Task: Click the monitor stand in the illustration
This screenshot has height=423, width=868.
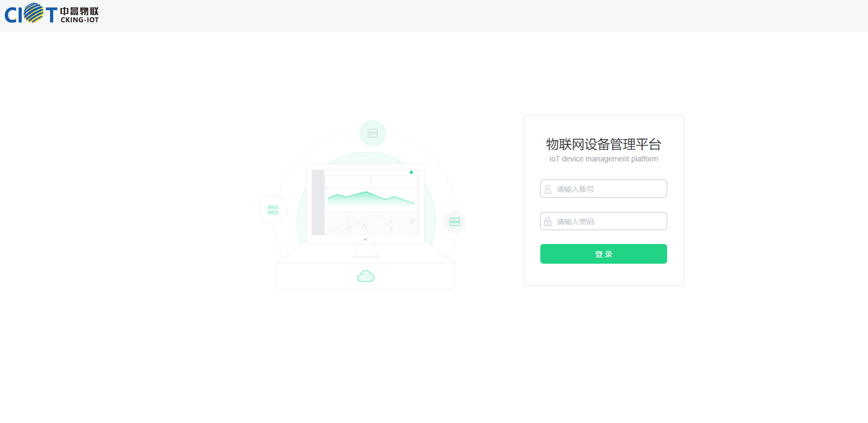Action: click(x=366, y=250)
